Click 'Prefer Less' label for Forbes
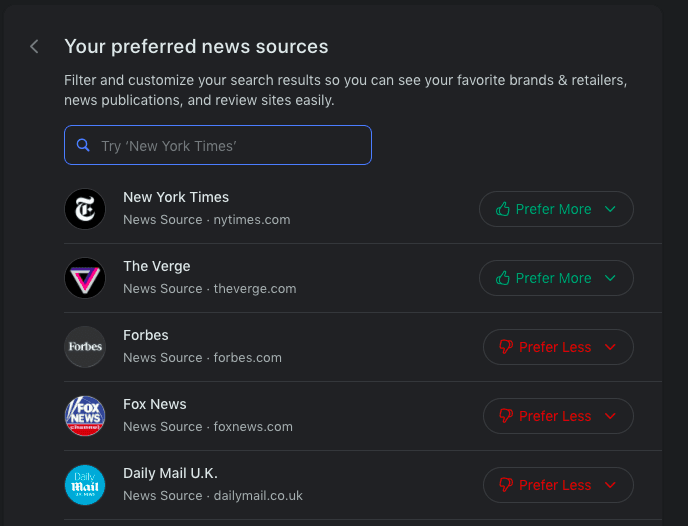 coord(555,347)
